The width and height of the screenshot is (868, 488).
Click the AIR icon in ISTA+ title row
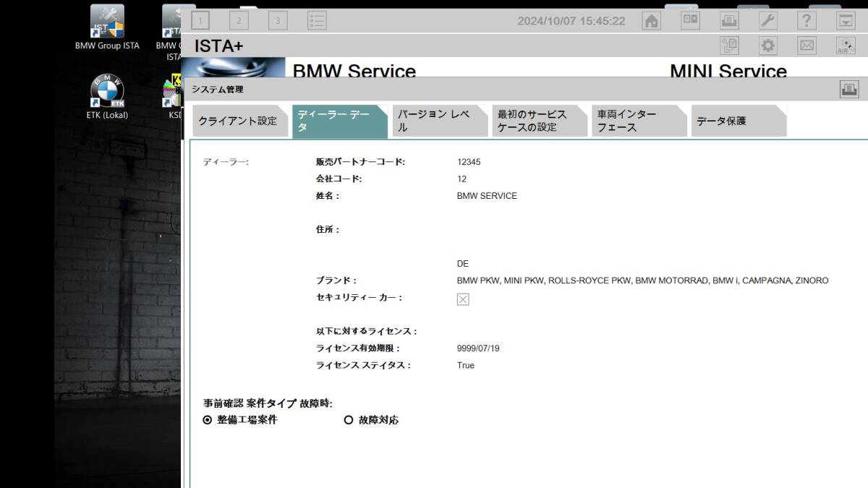coord(846,46)
